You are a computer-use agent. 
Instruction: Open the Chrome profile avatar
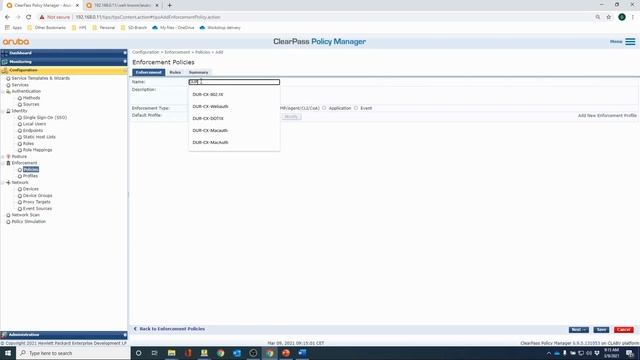point(622,17)
